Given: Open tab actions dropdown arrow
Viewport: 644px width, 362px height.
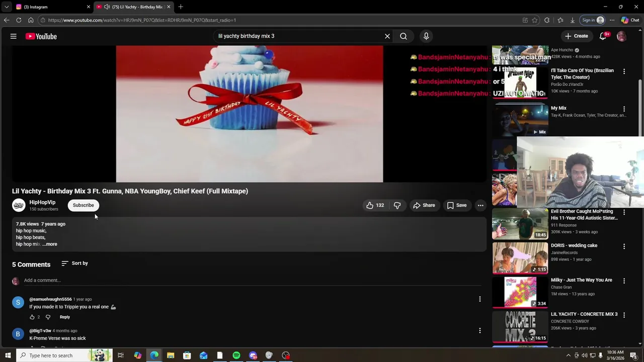Looking at the screenshot, I should tap(7, 7).
